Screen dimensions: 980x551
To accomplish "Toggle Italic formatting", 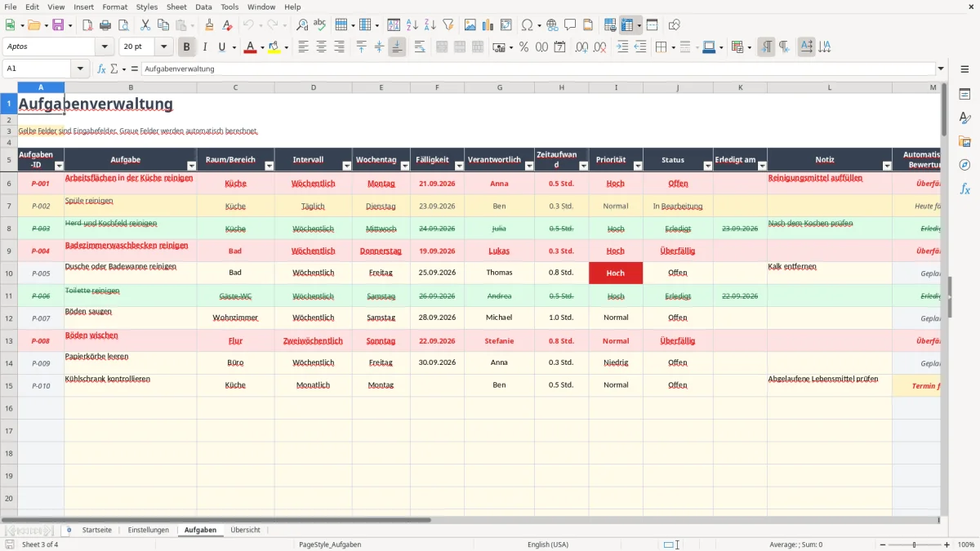I will tap(204, 47).
